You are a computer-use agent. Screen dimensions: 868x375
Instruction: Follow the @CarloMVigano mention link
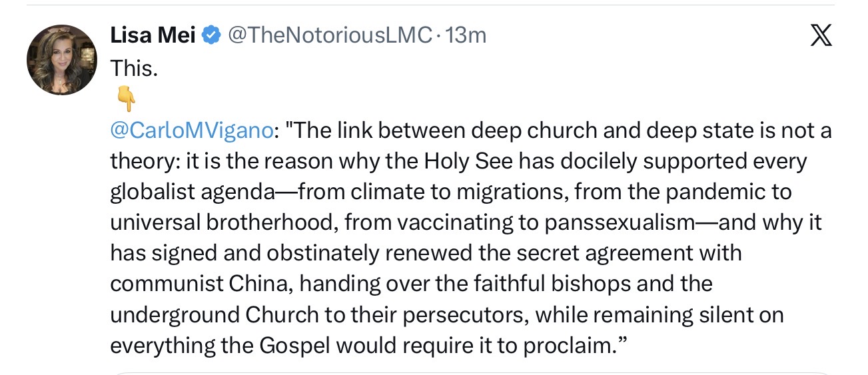192,130
